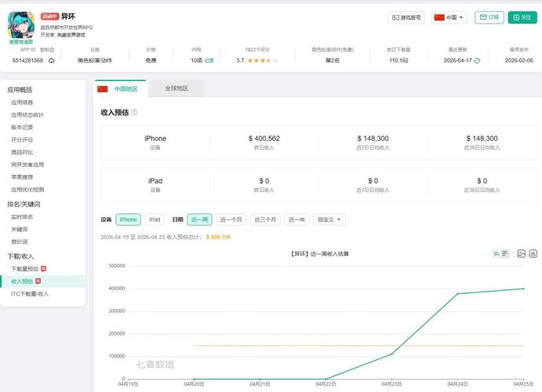This screenshot has width=542, height=392.
Task: Open 竞品对比 in the sidebar
Action: coord(22,152)
